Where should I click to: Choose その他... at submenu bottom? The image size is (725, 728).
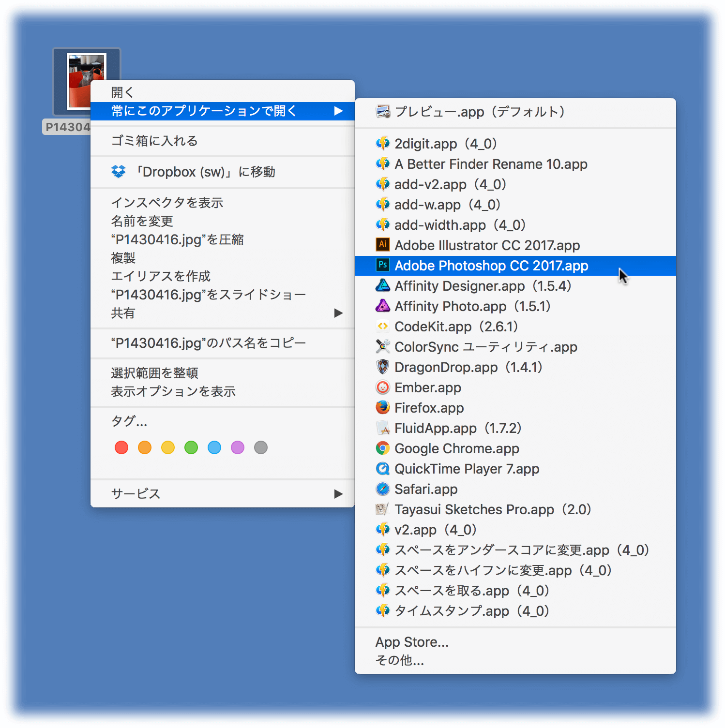click(x=515, y=660)
